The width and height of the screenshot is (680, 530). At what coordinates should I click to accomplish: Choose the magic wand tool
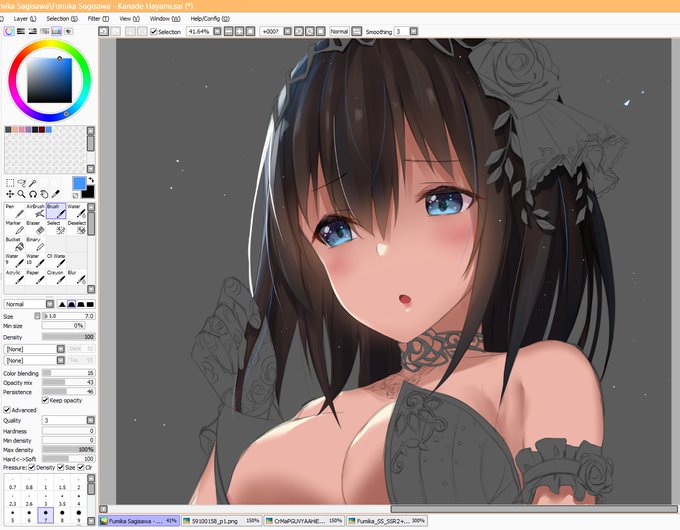[x=33, y=183]
